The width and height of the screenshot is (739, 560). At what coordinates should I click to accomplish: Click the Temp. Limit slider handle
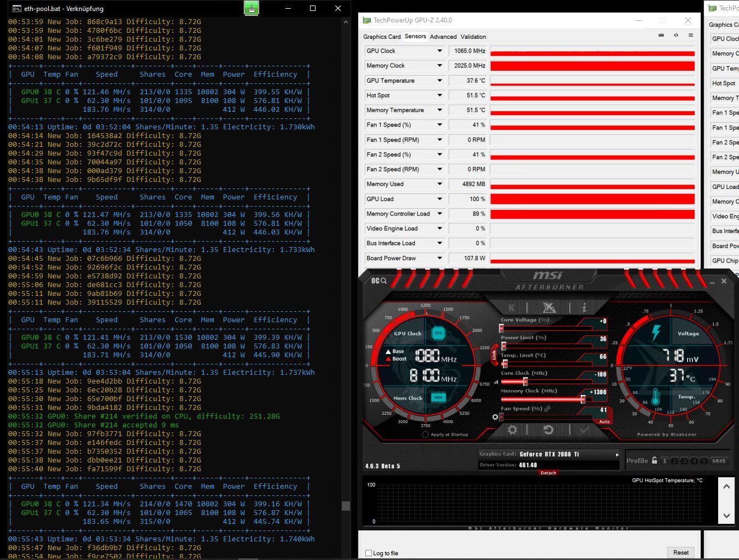[x=505, y=364]
